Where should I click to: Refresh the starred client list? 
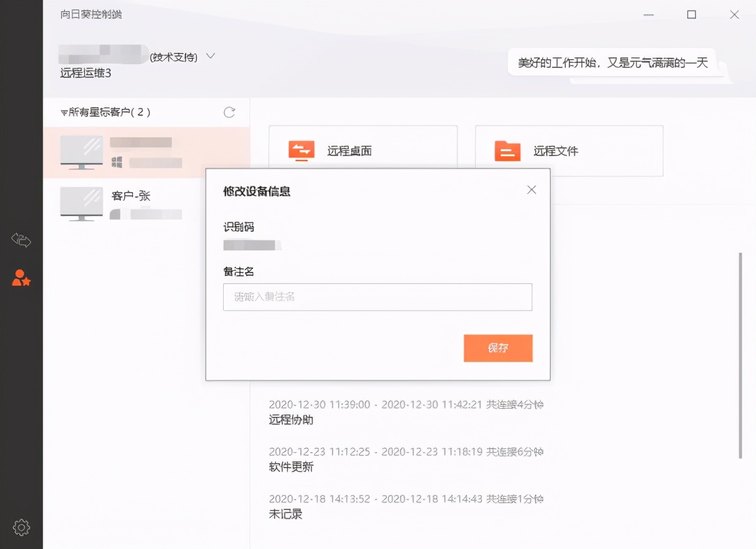229,112
